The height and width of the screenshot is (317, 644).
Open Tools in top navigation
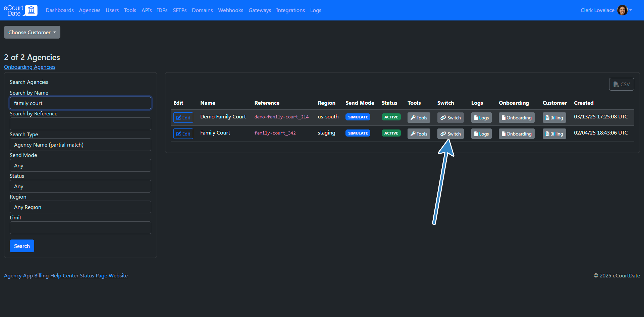tap(130, 10)
